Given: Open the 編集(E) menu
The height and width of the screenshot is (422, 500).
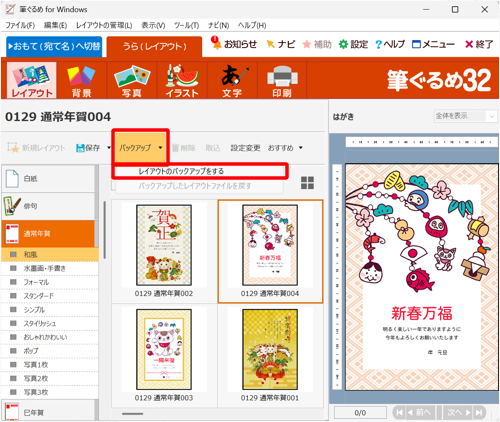Looking at the screenshot, I should tap(55, 25).
